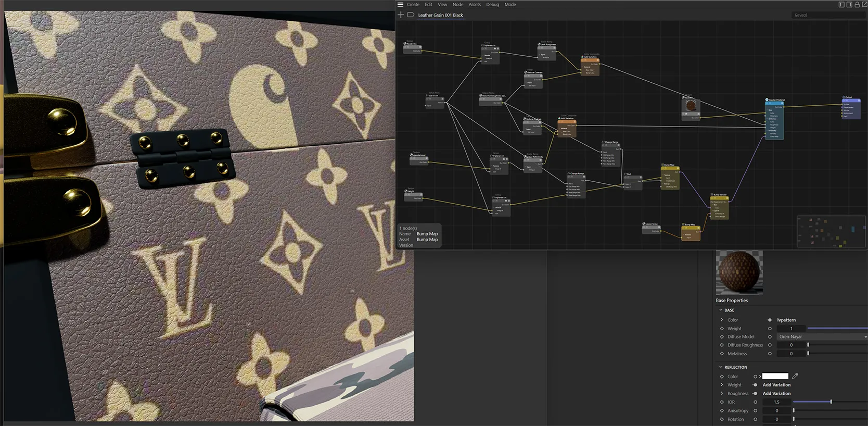The width and height of the screenshot is (868, 426).
Task: Open the Create menu
Action: point(413,4)
